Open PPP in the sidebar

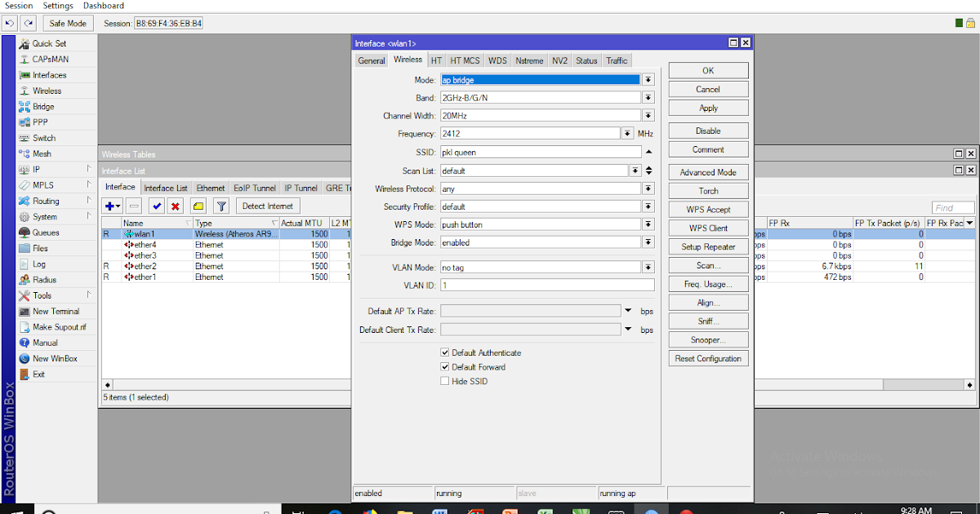tap(40, 122)
